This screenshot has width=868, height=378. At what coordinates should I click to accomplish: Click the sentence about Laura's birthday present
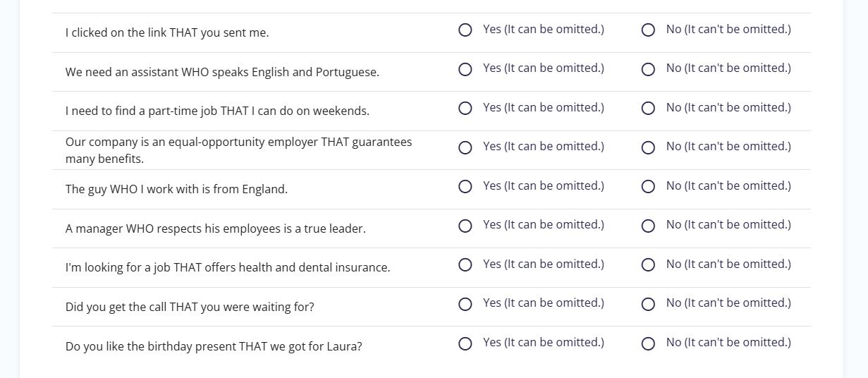click(214, 346)
